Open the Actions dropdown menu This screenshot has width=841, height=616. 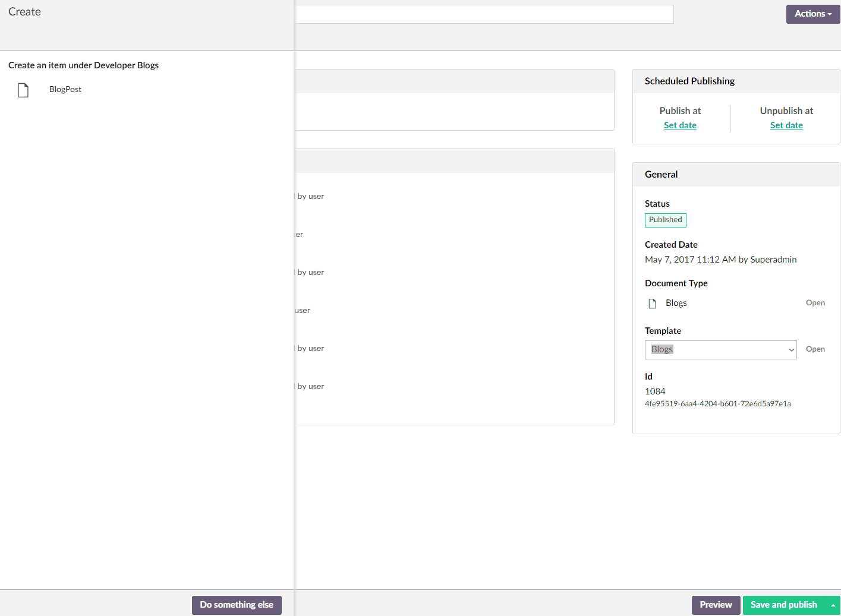813,14
